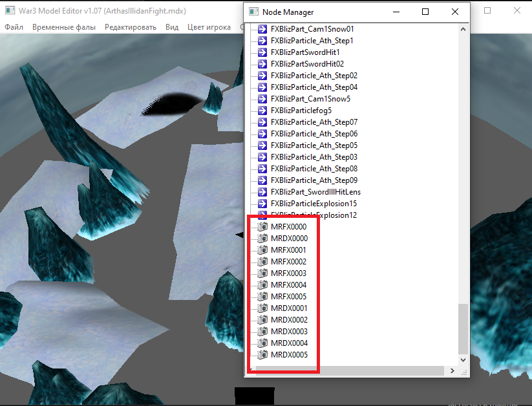Click the icon of FXBlizParticle_Ath_Step08
The height and width of the screenshot is (406, 532).
pyautogui.click(x=262, y=169)
